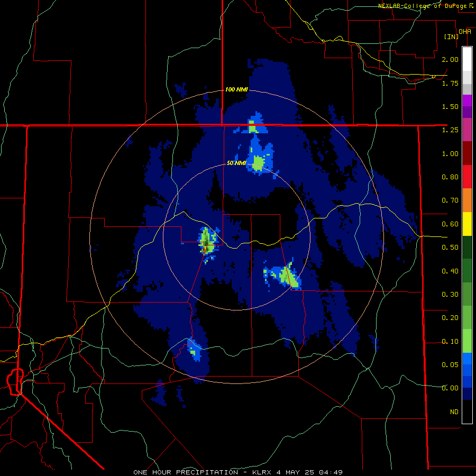Click the 0.70 legend value
Viewport: 476px width, 476px height.
pos(450,200)
